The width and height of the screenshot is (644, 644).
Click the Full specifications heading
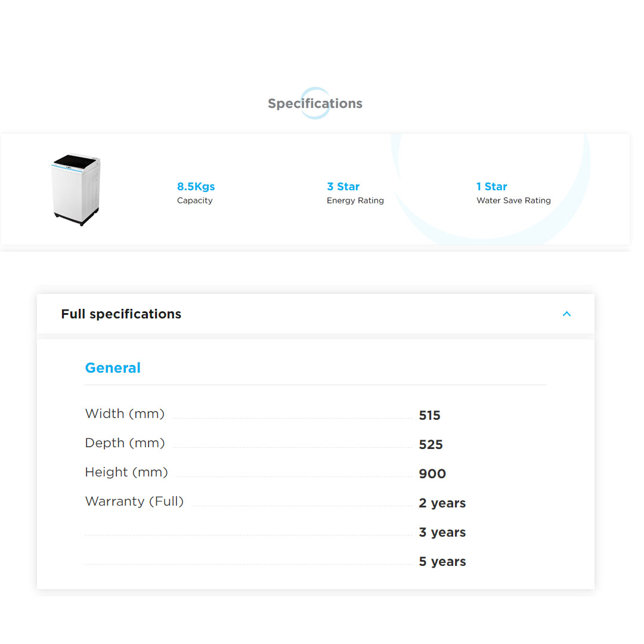(121, 314)
